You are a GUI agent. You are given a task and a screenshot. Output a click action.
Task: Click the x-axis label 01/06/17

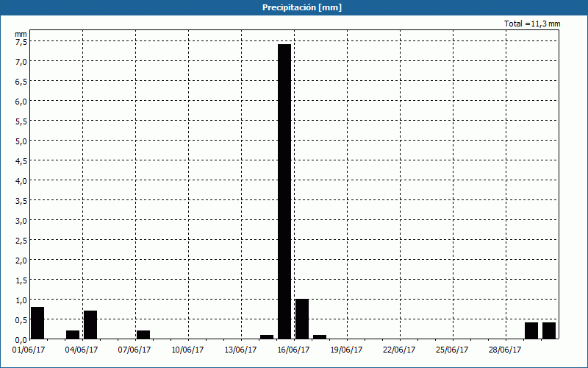[29, 350]
